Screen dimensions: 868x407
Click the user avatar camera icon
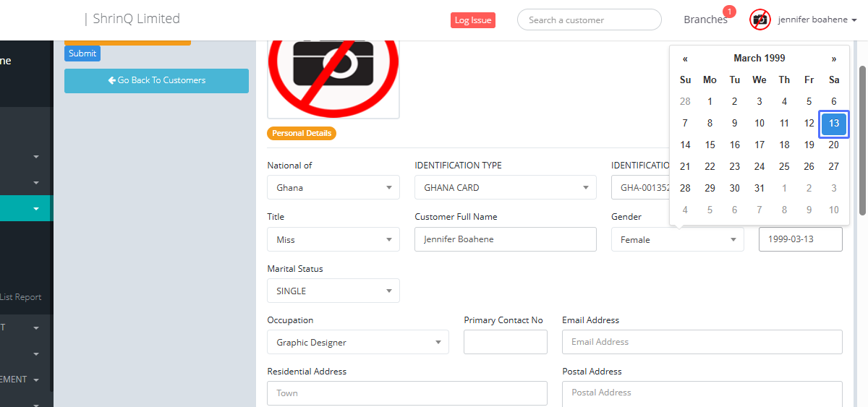pos(759,20)
